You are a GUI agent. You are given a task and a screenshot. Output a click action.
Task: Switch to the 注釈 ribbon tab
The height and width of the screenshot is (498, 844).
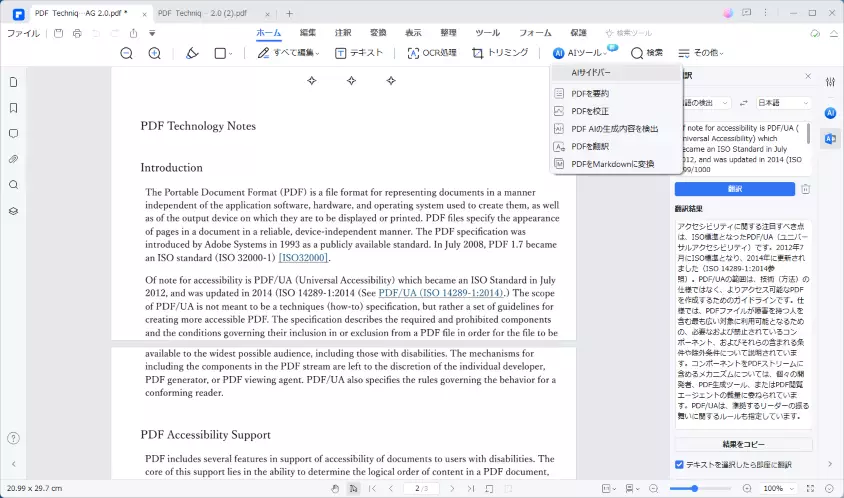pyautogui.click(x=343, y=33)
